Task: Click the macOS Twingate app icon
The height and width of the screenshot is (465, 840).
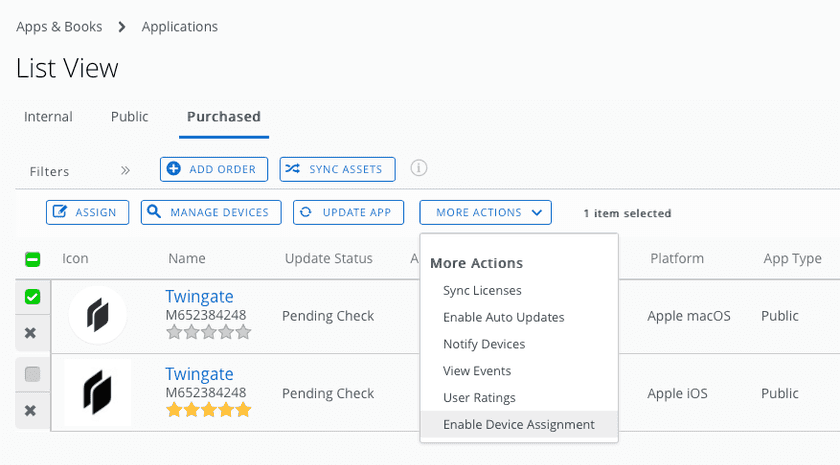Action: pyautogui.click(x=97, y=316)
